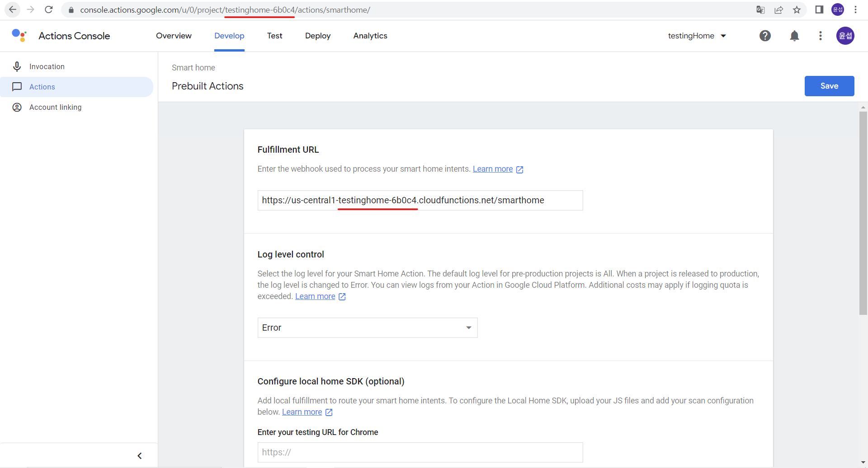This screenshot has width=868, height=468.
Task: Open the Chrome profile avatar
Action: [838, 9]
